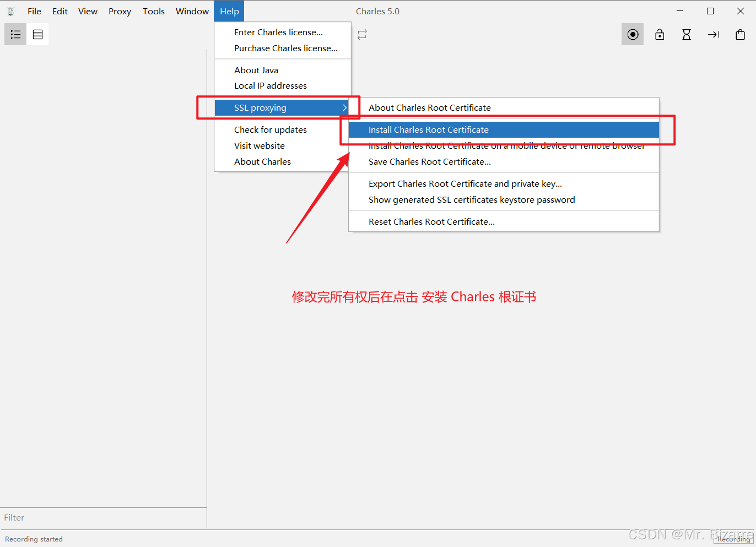Clear session with trash icon

(741, 34)
